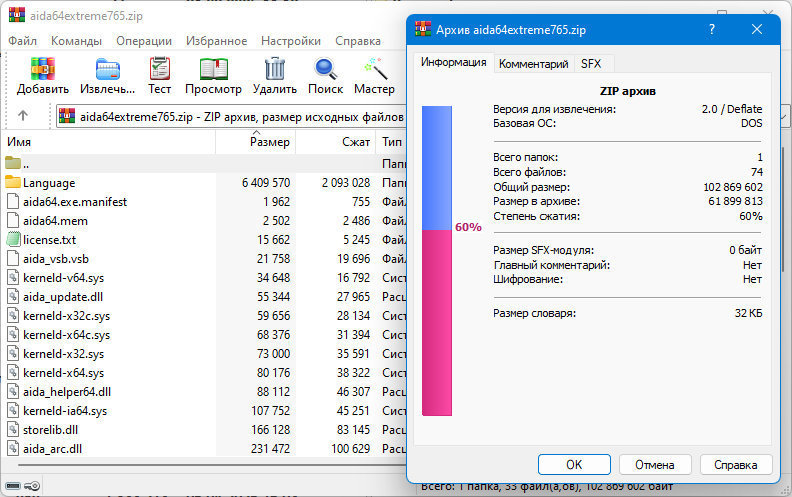Click the aida64.mem file icon
The width and height of the screenshot is (792, 497).
tap(13, 220)
